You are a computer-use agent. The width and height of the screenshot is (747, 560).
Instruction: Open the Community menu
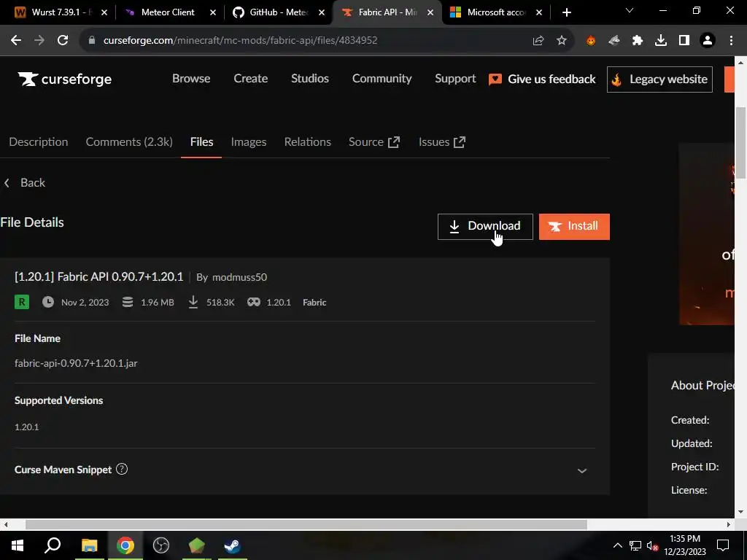(x=382, y=79)
